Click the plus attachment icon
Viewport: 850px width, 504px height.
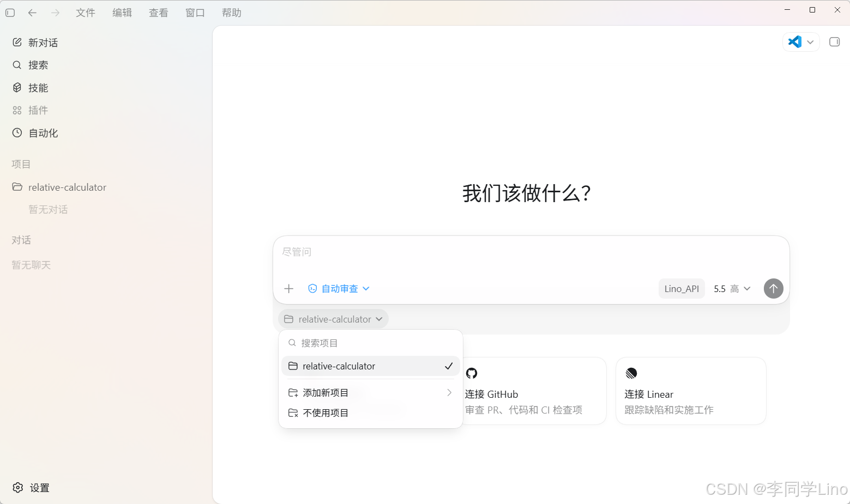click(x=289, y=289)
